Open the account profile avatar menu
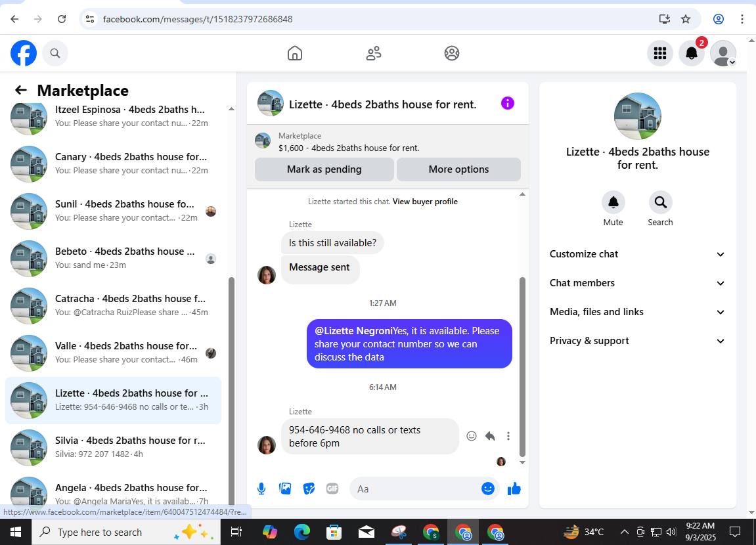The height and width of the screenshot is (545, 756). pos(723,53)
